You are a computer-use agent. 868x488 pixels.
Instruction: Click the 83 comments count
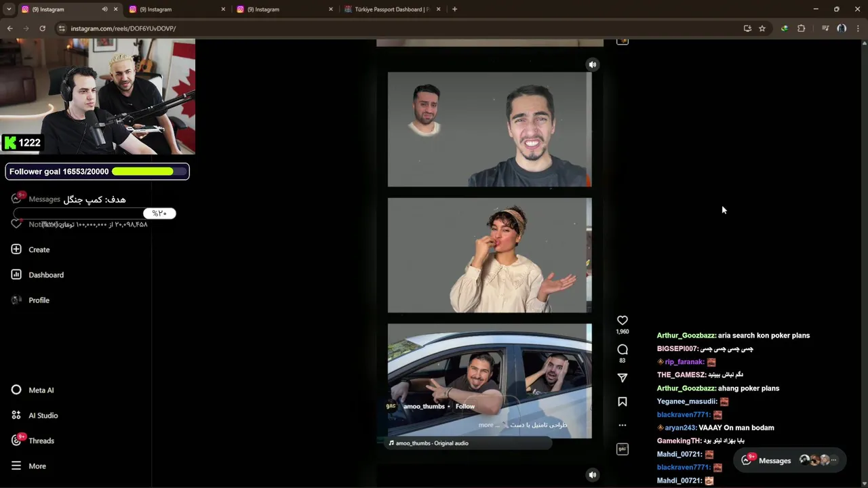(x=622, y=361)
